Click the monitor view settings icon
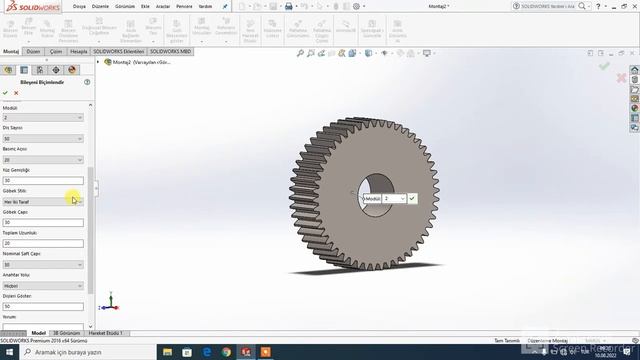This screenshot has height=360, width=640. 427,53
